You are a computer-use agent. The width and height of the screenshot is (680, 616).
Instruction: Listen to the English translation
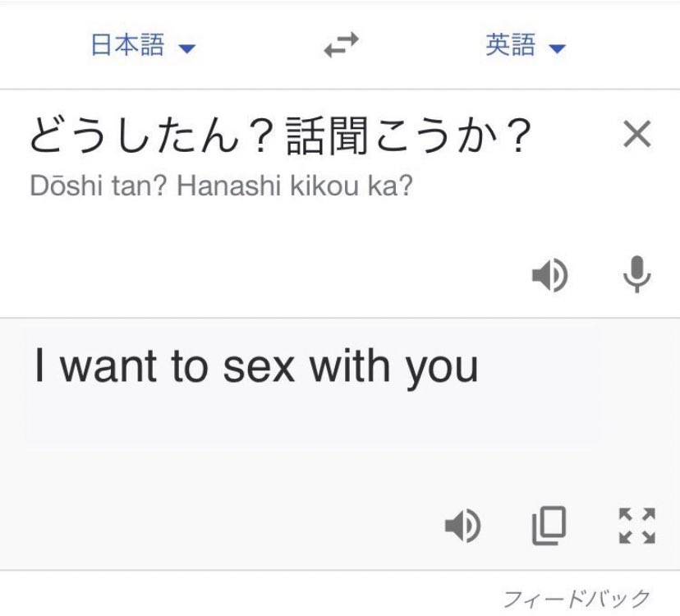(x=462, y=526)
